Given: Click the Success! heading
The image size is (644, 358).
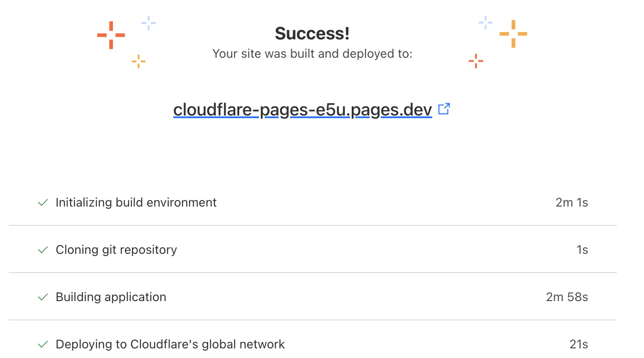Looking at the screenshot, I should pos(312,33).
